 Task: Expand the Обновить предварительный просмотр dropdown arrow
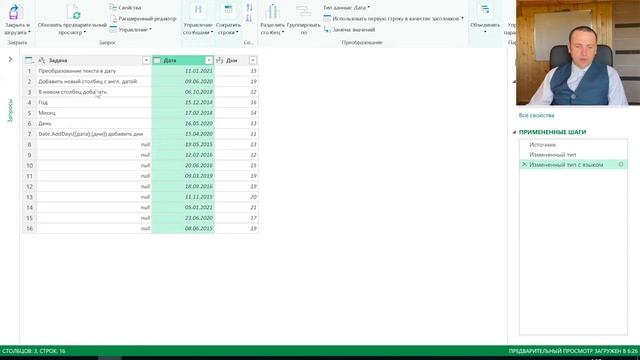point(84,32)
